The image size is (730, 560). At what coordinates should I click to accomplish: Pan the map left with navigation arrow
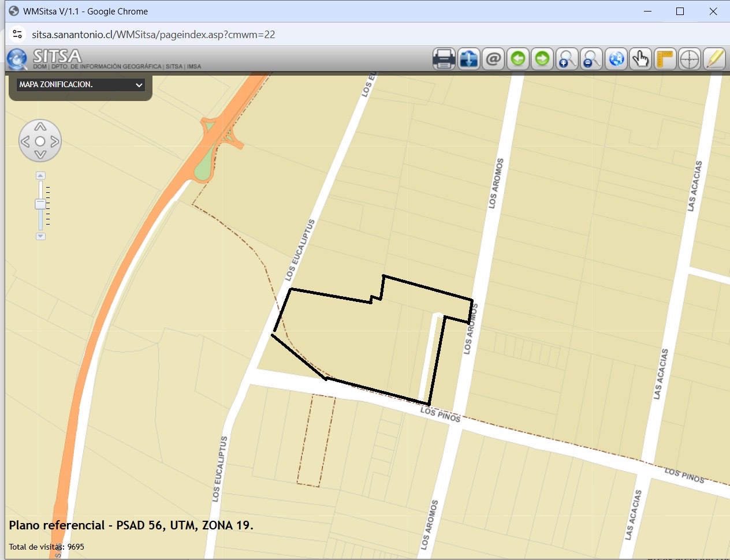pos(25,141)
